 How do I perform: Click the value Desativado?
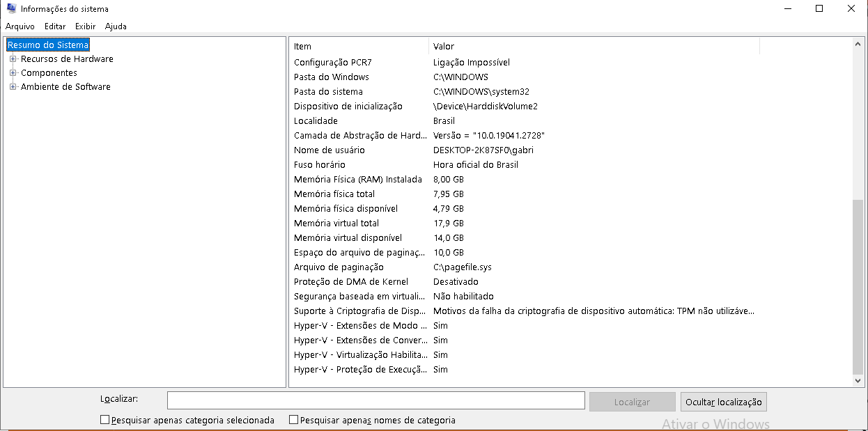tap(456, 282)
